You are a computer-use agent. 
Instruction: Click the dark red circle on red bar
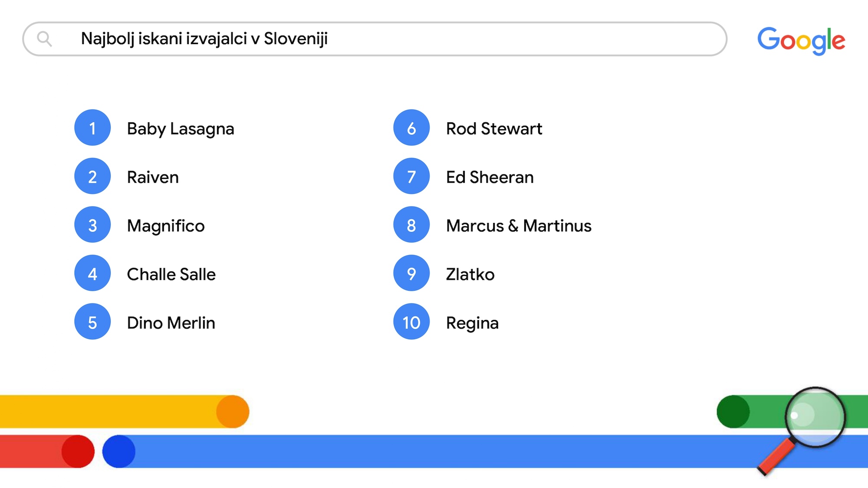[78, 452]
